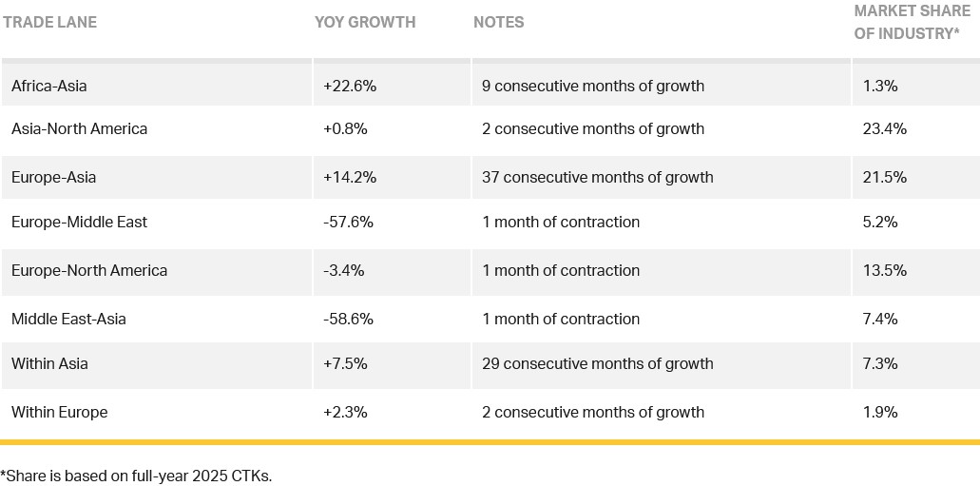Select the Within Europe trade lane cell
The image size is (980, 486).
(x=60, y=412)
